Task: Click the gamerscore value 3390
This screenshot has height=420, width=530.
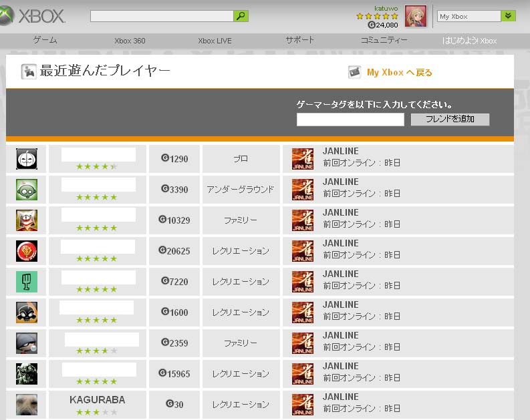Action: coord(179,190)
